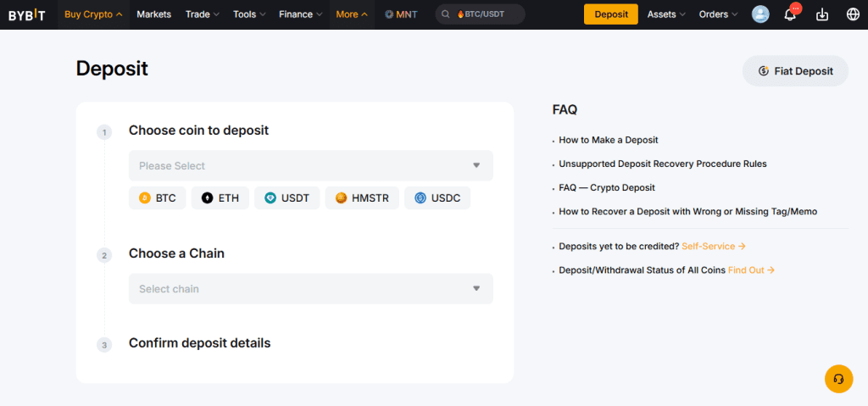This screenshot has height=406, width=868.
Task: Select the HMSTR quick coin chip
Action: (362, 198)
